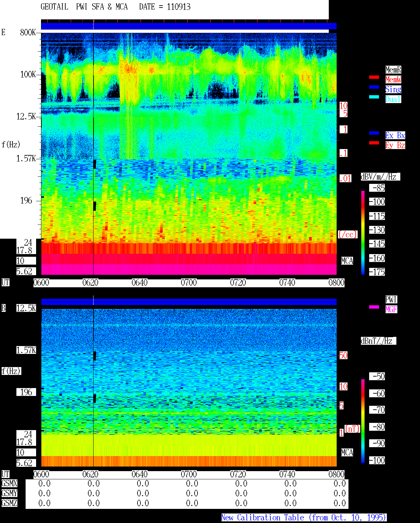This screenshot has width=420, height=523.
Task: Click the E panel 1.57K axis label
Action: click(26, 158)
